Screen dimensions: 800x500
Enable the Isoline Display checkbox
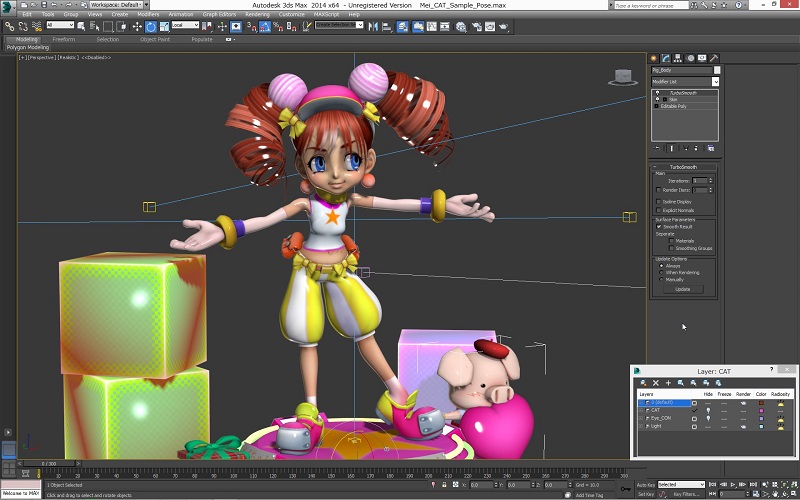(659, 202)
